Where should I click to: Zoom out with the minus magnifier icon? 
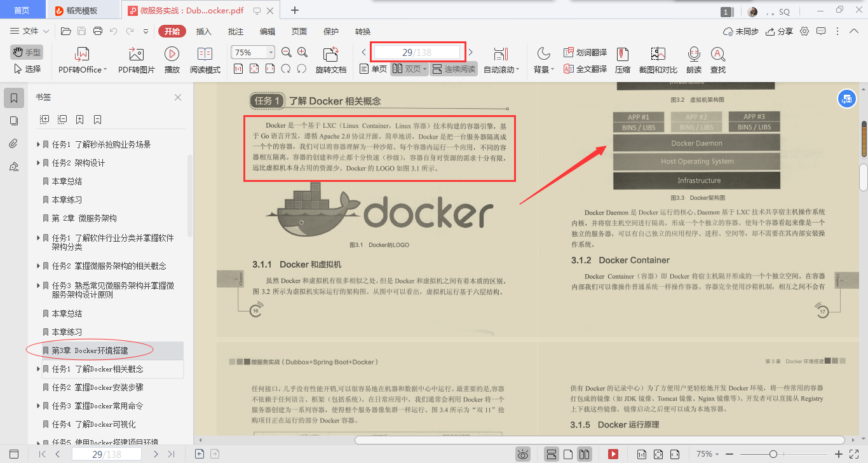tap(287, 53)
